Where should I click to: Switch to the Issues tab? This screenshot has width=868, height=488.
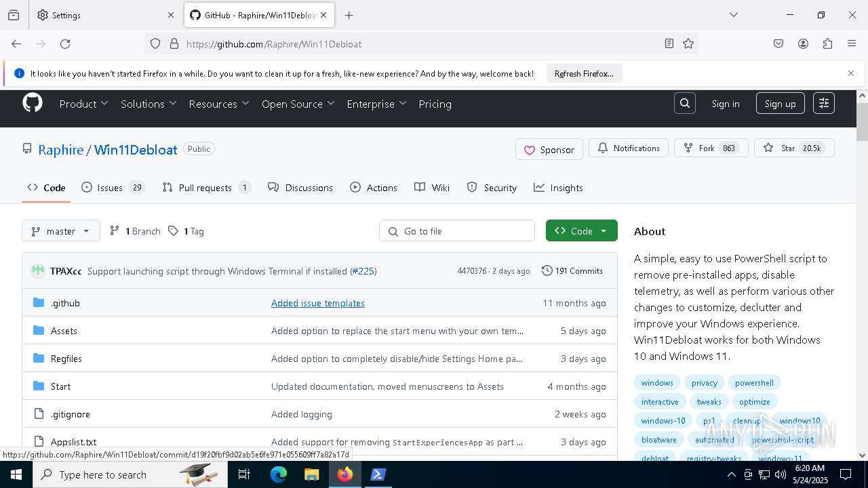[x=113, y=188]
